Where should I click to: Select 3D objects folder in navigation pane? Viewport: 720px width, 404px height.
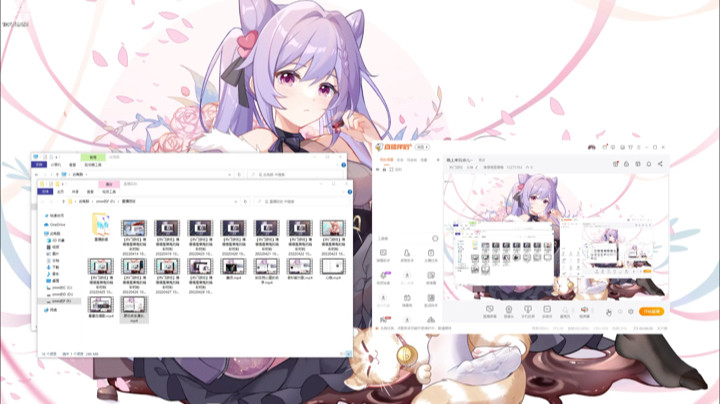[56, 240]
